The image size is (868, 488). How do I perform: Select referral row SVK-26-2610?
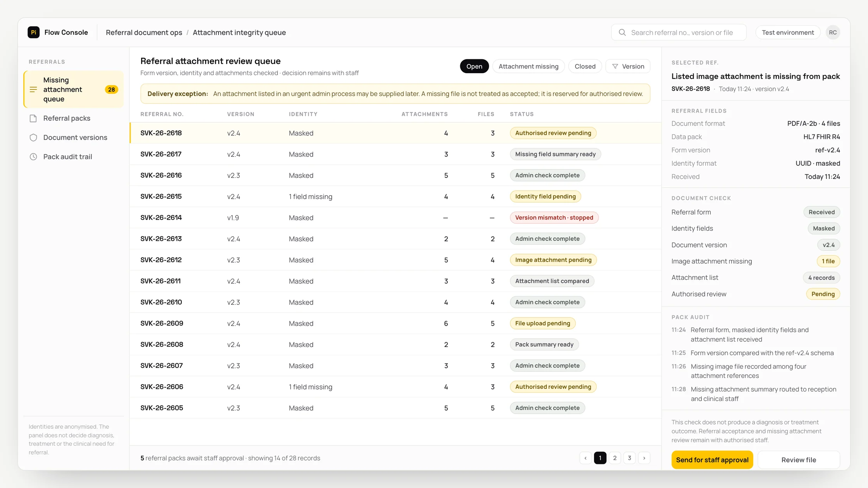pyautogui.click(x=395, y=302)
